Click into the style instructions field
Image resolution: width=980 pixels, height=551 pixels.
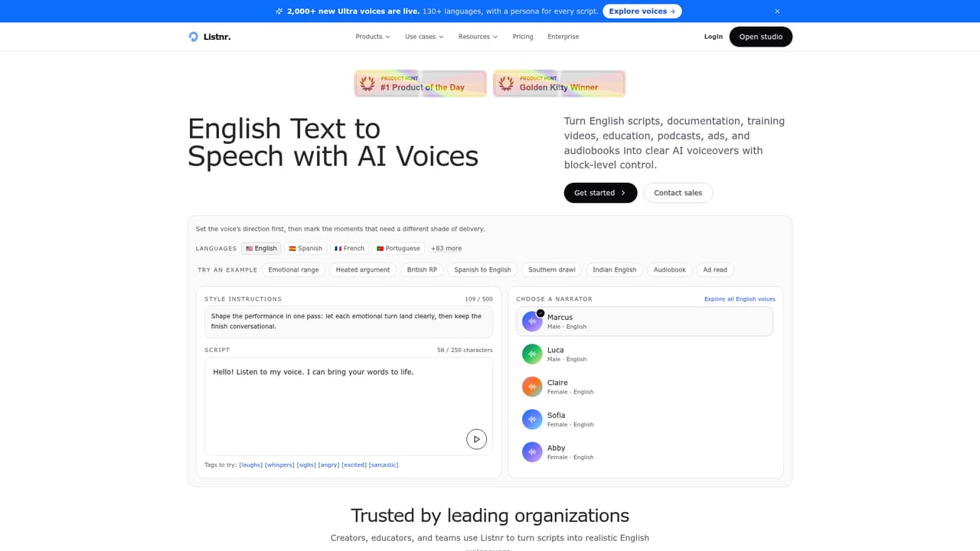click(x=348, y=321)
